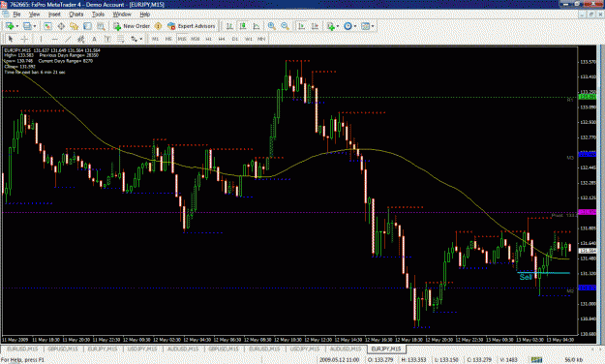605x364 pixels.
Task: Open the New Chart toolbar icon
Action: [x=10, y=26]
